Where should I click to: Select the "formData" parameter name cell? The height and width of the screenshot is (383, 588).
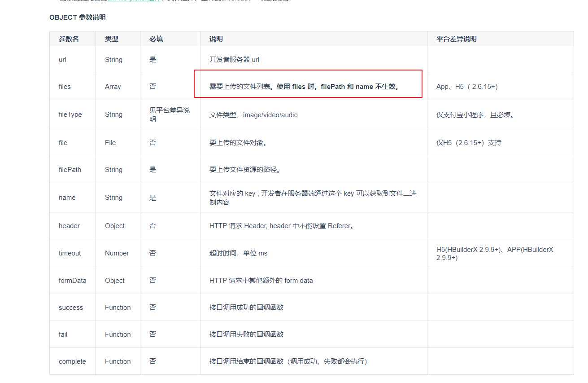[73, 281]
